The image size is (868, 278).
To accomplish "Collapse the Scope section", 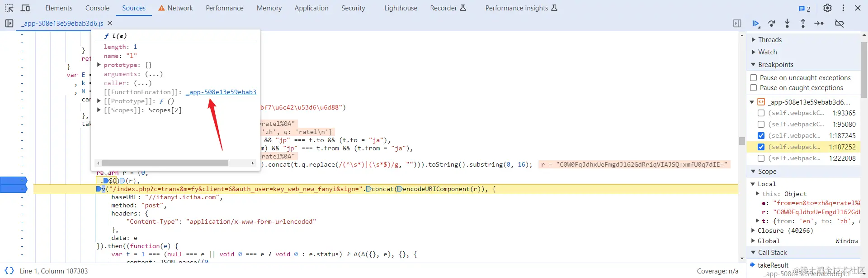I will tap(754, 172).
